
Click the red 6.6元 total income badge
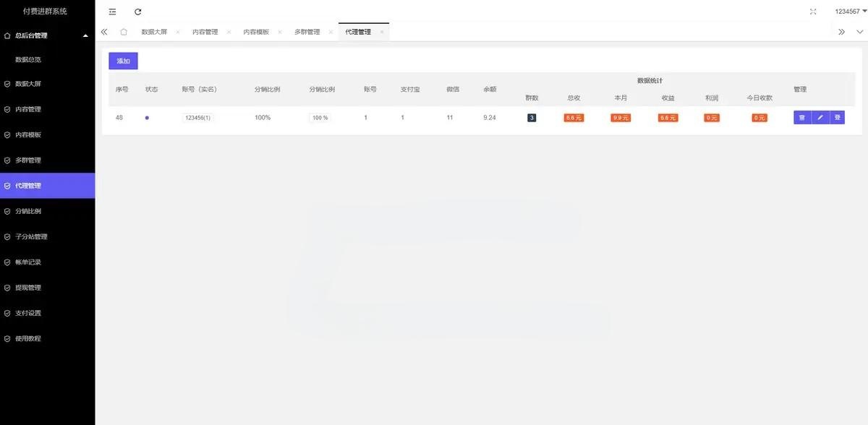[x=573, y=116]
